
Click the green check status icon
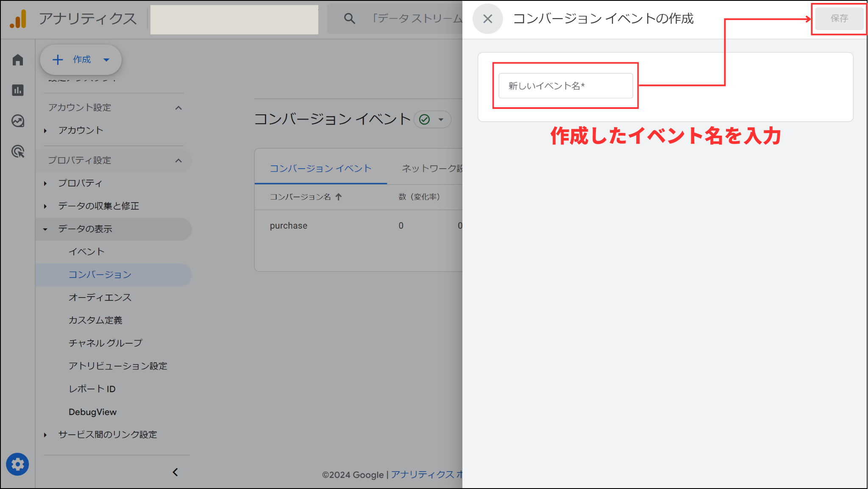point(424,119)
